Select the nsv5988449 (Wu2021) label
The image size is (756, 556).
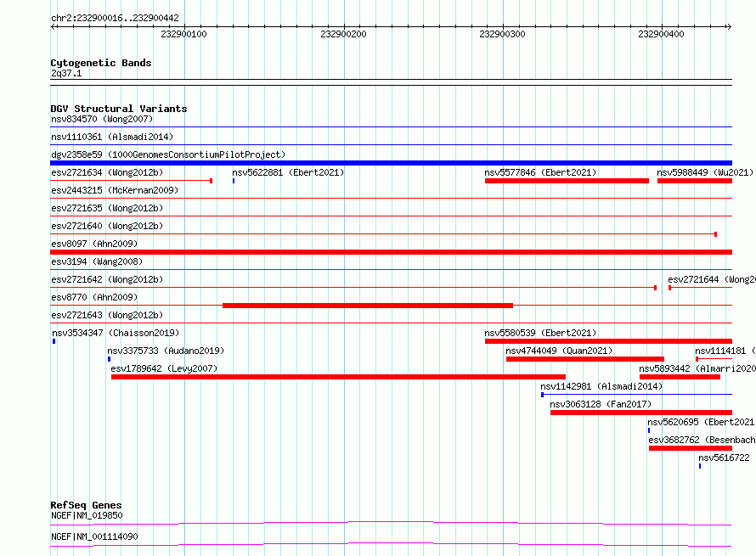pyautogui.click(x=704, y=172)
